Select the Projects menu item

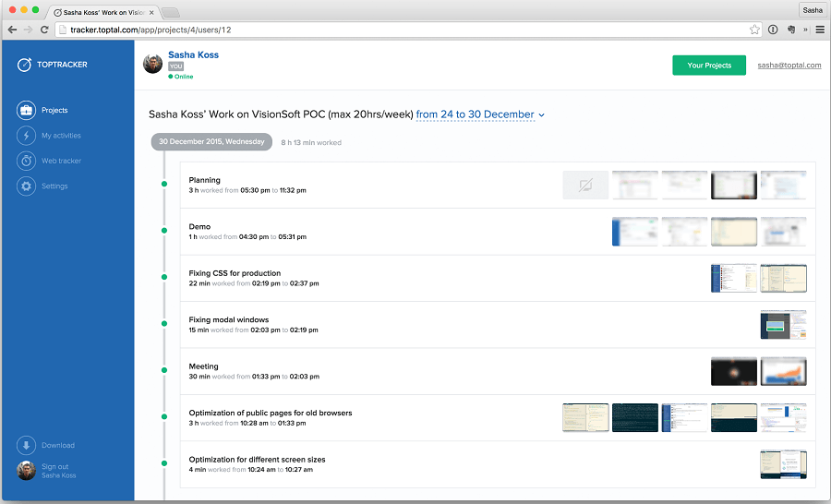[54, 110]
